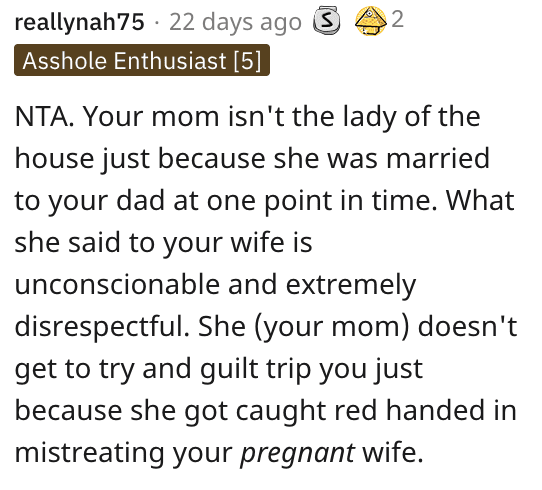Click the word 'unconscionable' in the comment
This screenshot has width=542, height=490.
click(x=117, y=284)
